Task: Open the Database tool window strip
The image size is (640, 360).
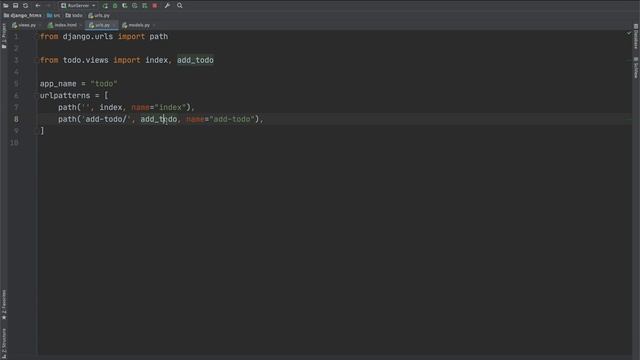Action: coord(636,37)
